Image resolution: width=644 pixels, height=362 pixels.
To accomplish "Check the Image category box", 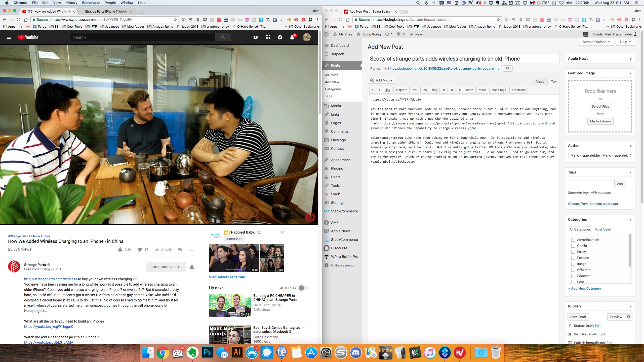I will point(573,264).
